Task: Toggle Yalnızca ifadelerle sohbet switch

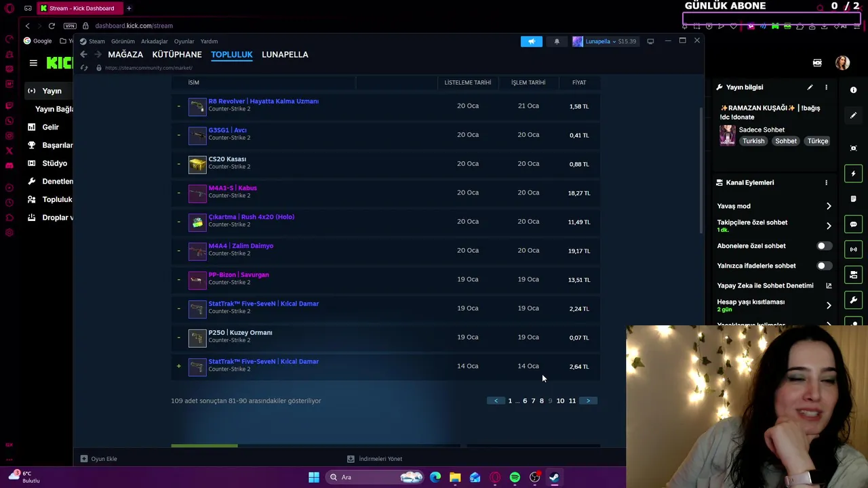Action: pos(823,266)
